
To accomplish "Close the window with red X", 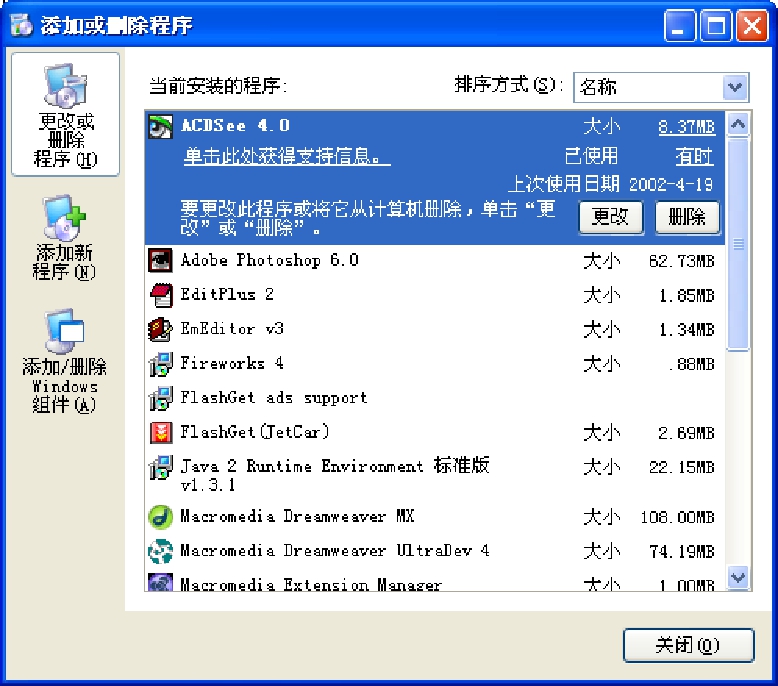I will point(752,26).
